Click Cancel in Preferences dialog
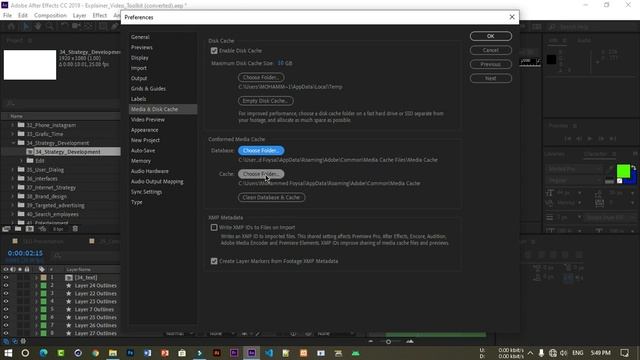The height and width of the screenshot is (360, 640). point(491,50)
